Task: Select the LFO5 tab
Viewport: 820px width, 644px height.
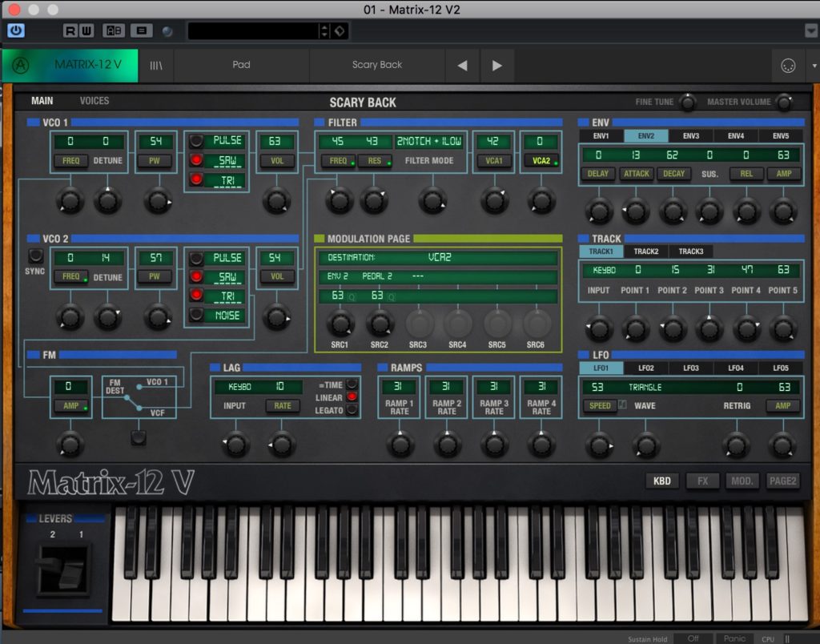Action: 780,368
